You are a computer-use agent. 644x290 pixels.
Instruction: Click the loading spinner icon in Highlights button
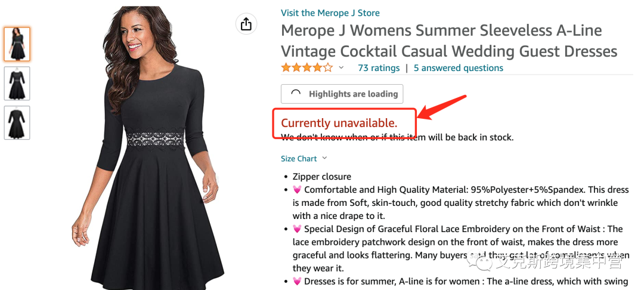pos(296,94)
